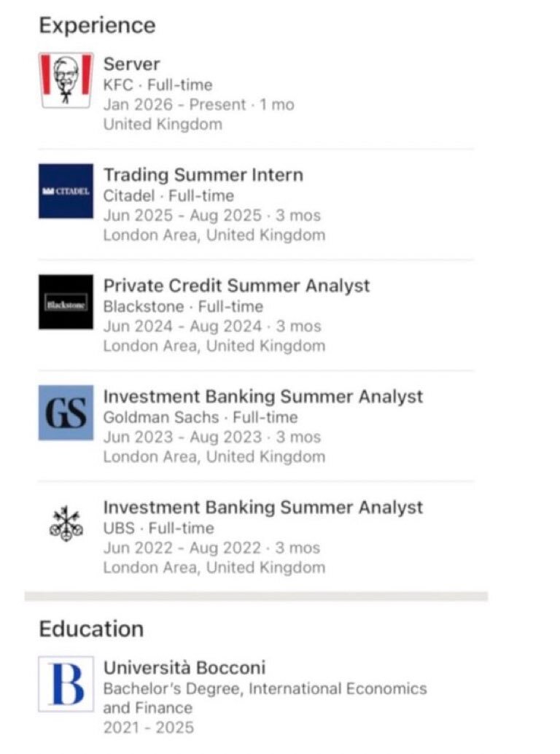The height and width of the screenshot is (754, 560).
Task: Click the "KFC · Full-time" company line
Action: pos(157,84)
